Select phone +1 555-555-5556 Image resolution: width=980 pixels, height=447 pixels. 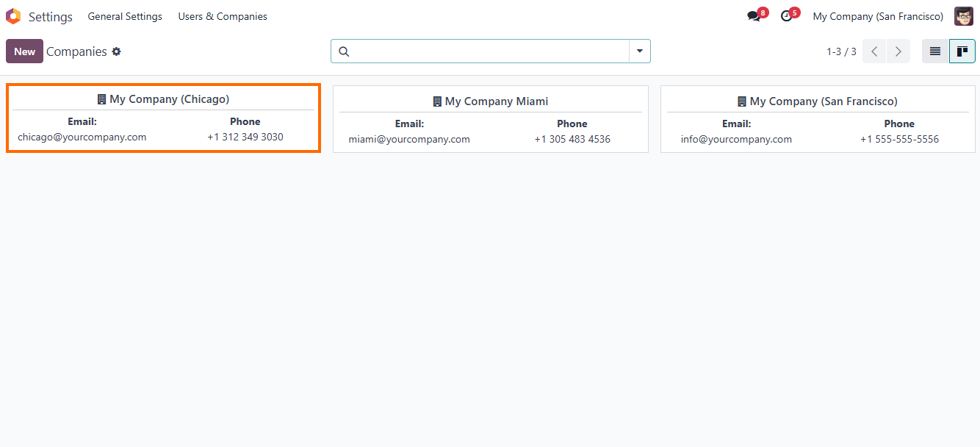click(899, 139)
